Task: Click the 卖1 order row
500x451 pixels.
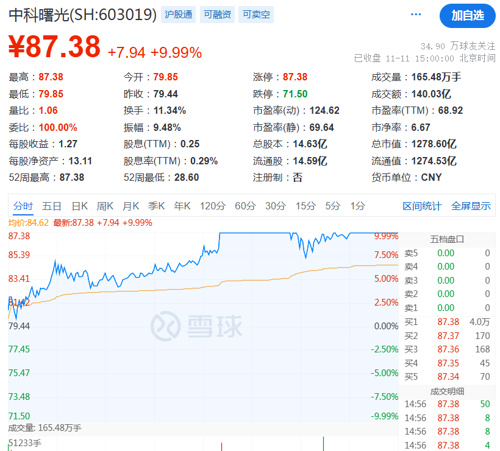Action: point(447,308)
